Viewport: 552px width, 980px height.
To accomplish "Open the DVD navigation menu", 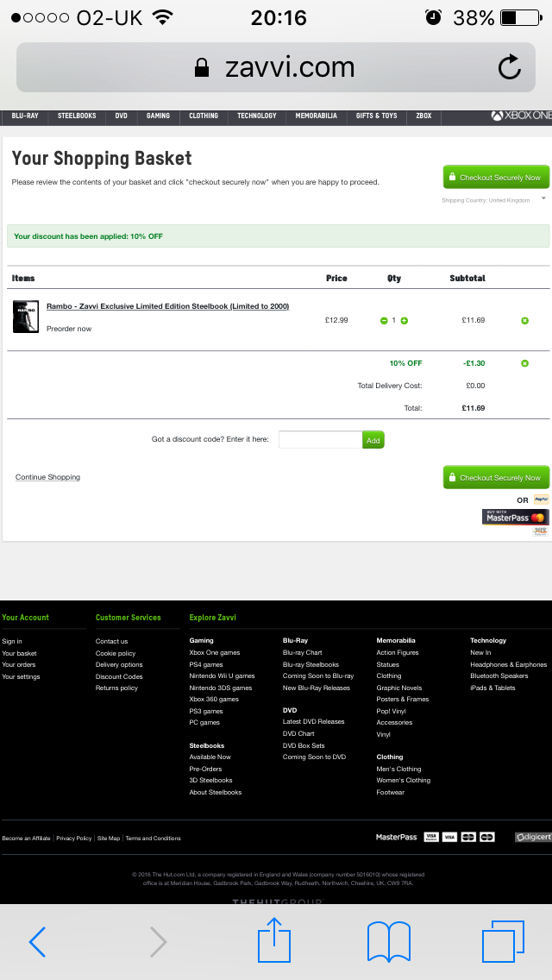I will [x=122, y=116].
